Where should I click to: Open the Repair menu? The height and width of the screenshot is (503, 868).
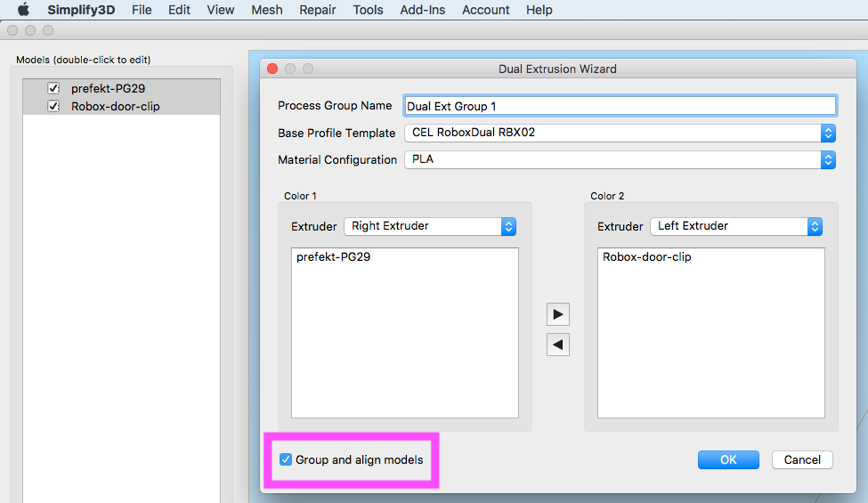[318, 10]
